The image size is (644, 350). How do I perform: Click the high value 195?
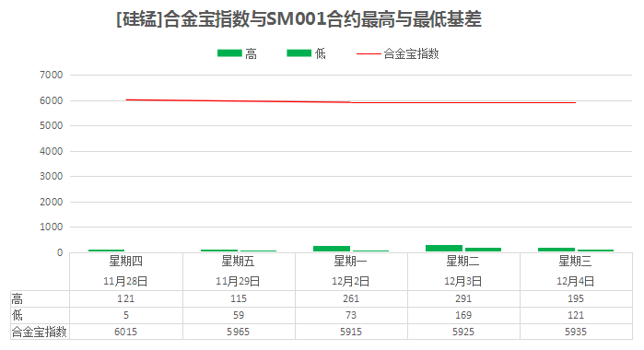[576, 298]
